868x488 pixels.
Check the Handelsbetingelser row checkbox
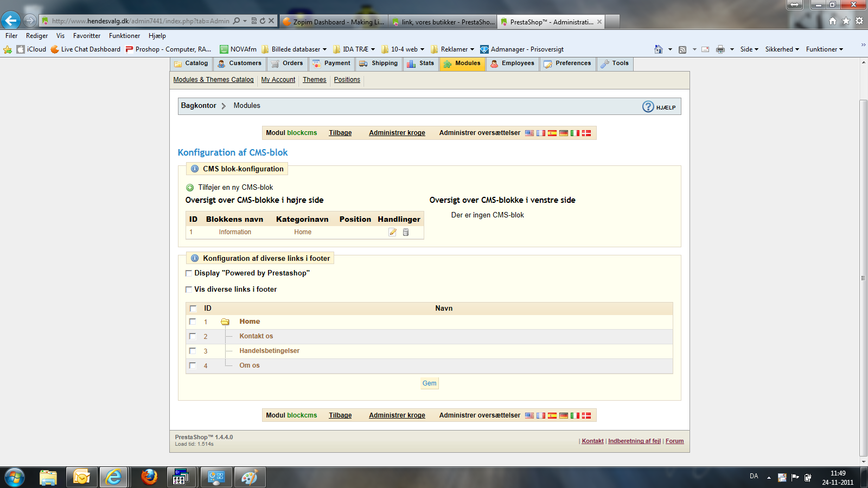[x=193, y=351]
